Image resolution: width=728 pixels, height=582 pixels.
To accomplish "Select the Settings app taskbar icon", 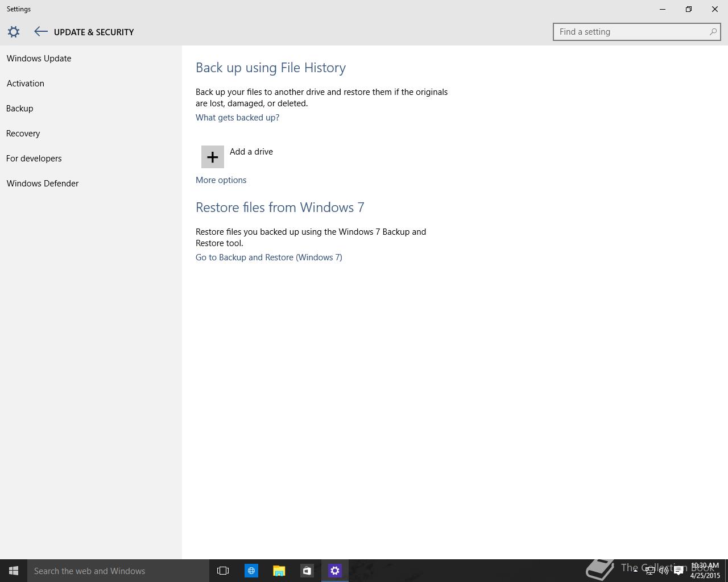I will [x=335, y=571].
